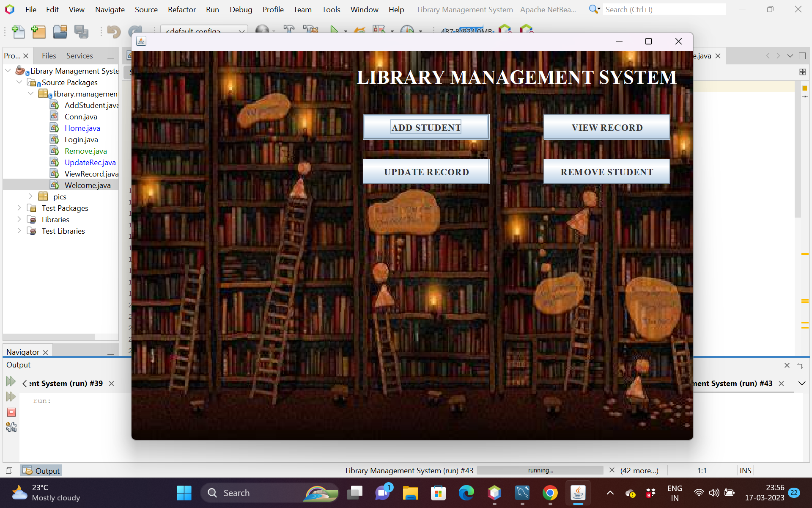Collapse the Source Packages tree node
Screen dimensions: 812x508
19,82
